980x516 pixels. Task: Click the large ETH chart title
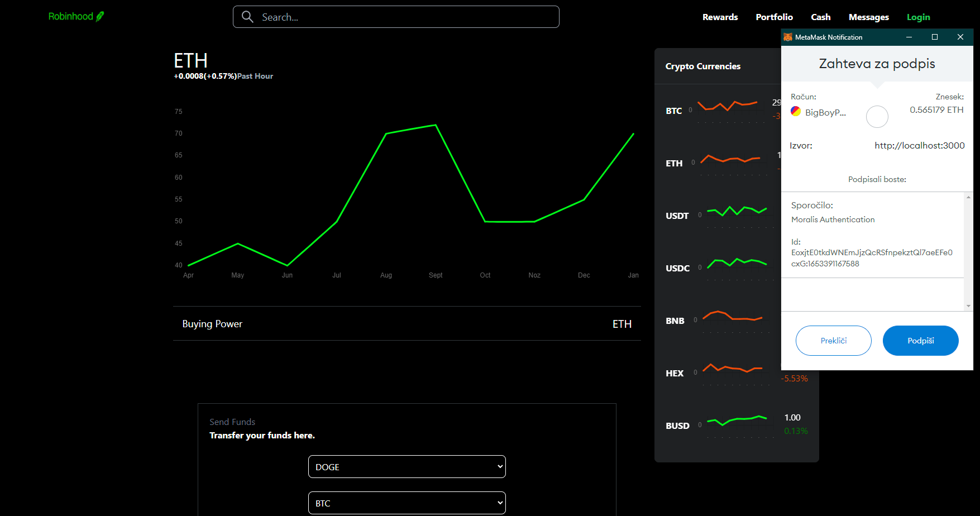[190, 60]
